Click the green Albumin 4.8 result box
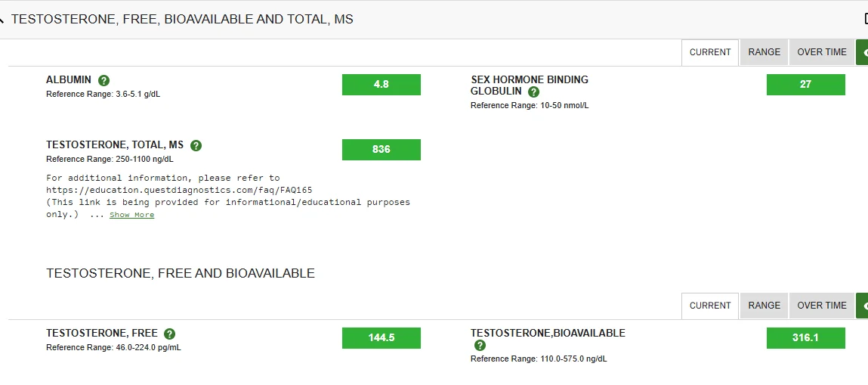The height and width of the screenshot is (385, 868). pos(381,85)
